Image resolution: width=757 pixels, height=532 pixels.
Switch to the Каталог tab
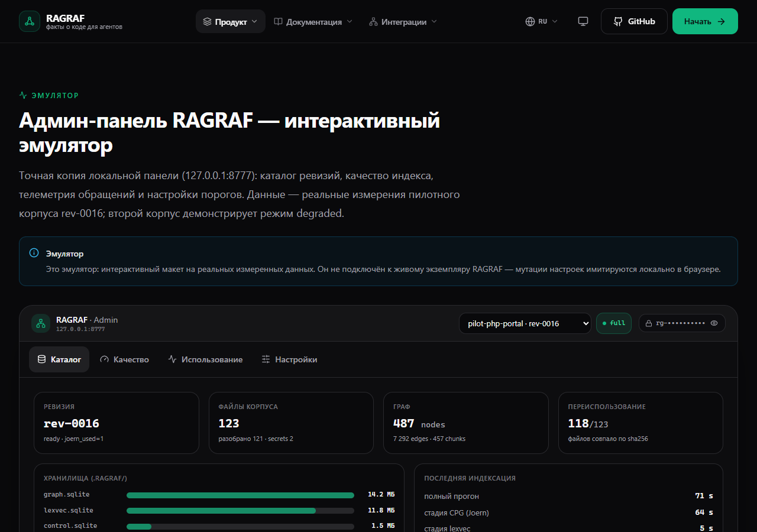[x=59, y=359]
